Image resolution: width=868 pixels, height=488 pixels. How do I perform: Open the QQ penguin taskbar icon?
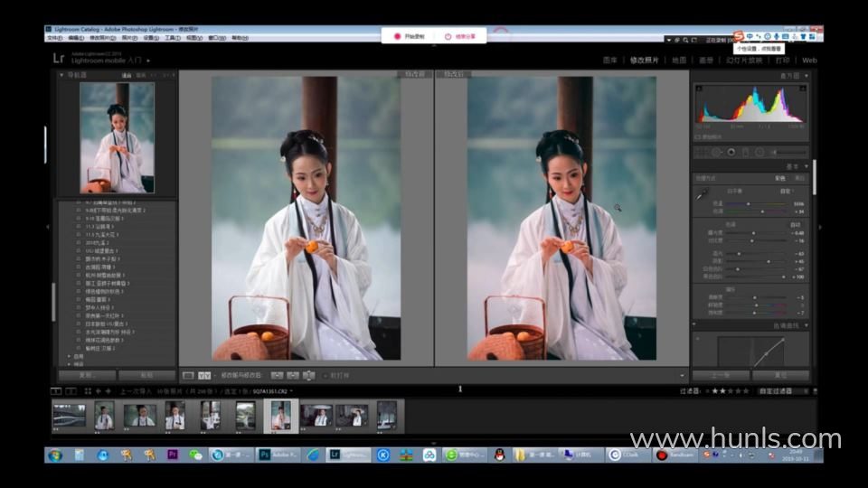[x=500, y=455]
